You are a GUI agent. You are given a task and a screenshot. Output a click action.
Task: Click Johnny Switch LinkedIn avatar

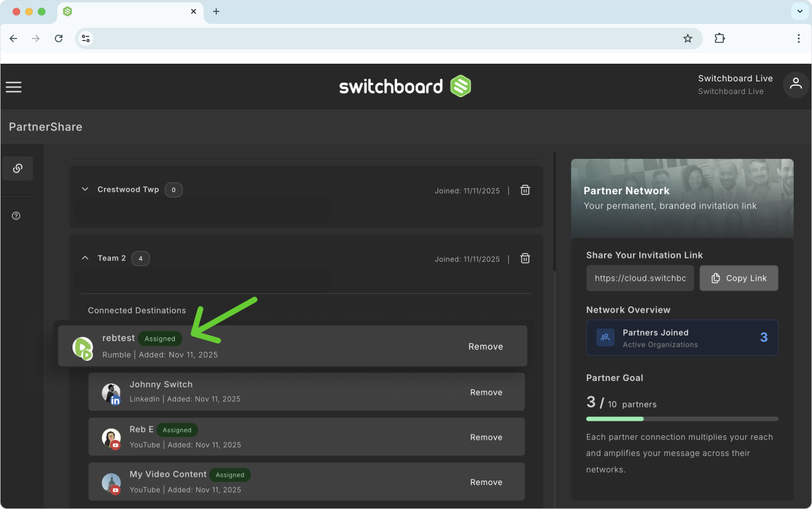point(112,393)
